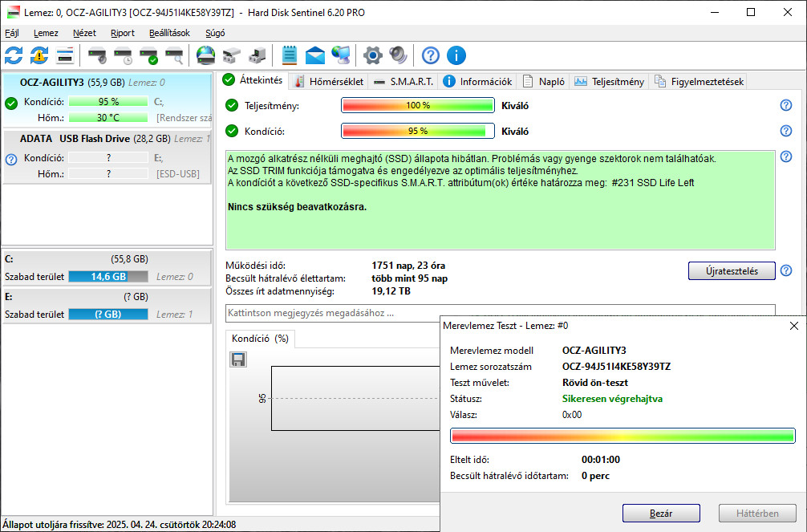The image size is (807, 532).
Task: Click the disk with clock icon
Action: (x=123, y=55)
